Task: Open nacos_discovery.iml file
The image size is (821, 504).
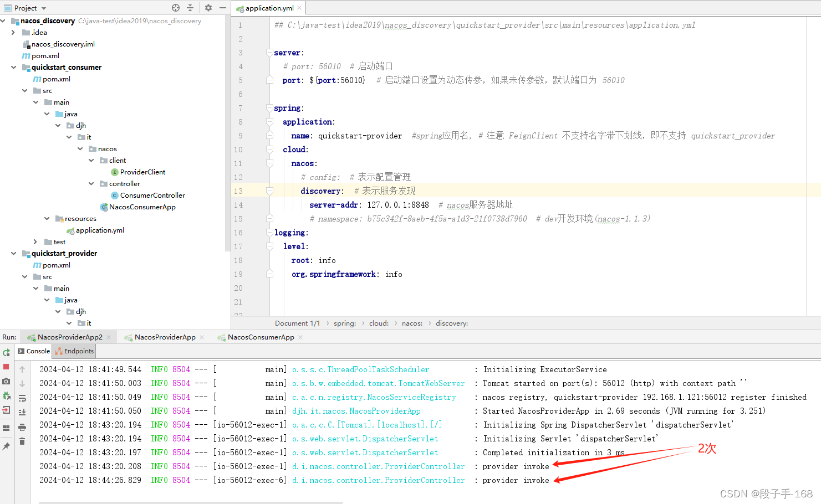Action: tap(63, 44)
